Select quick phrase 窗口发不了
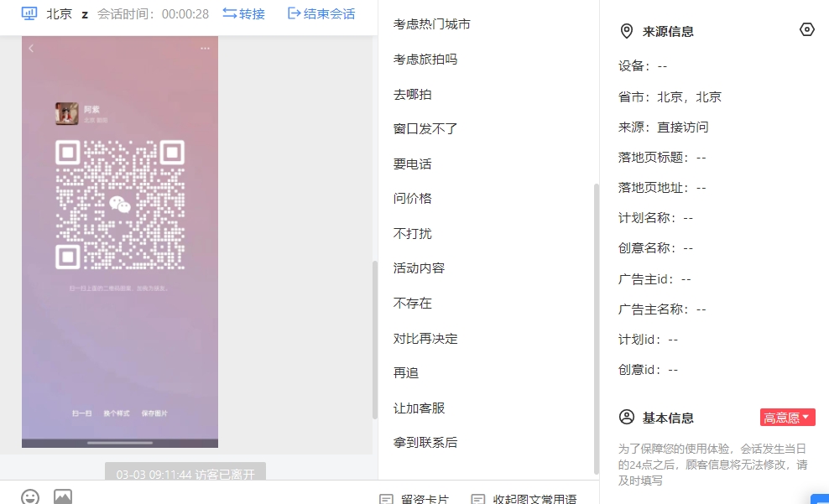Viewport: 829px width, 504px height. 425,129
